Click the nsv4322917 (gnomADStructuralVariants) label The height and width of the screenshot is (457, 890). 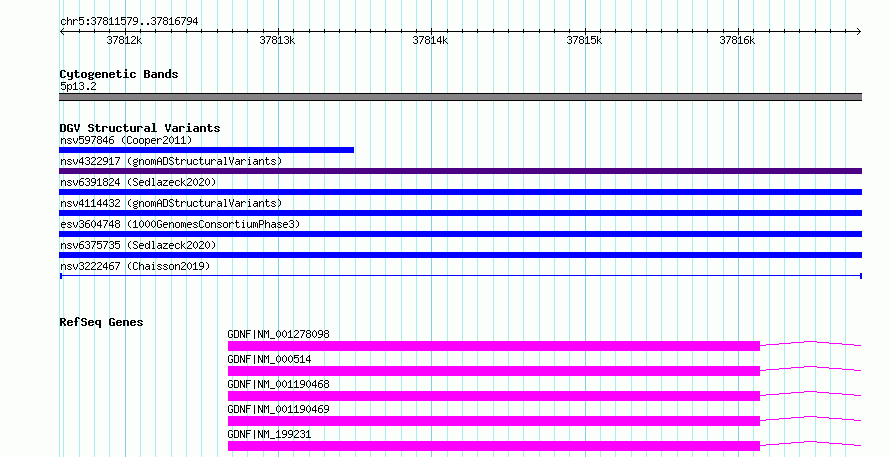tap(171, 161)
